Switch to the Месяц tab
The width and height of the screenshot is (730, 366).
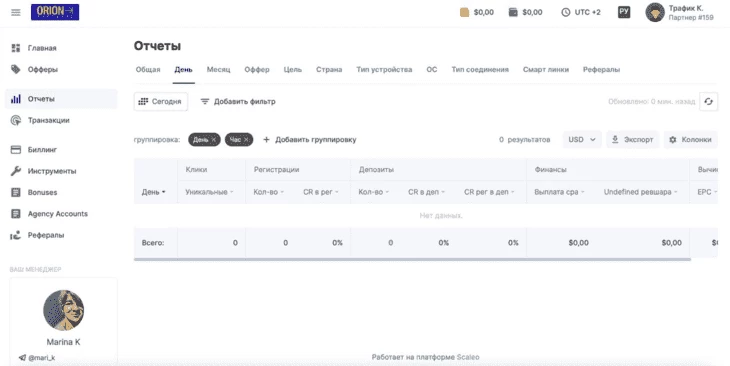pos(218,69)
